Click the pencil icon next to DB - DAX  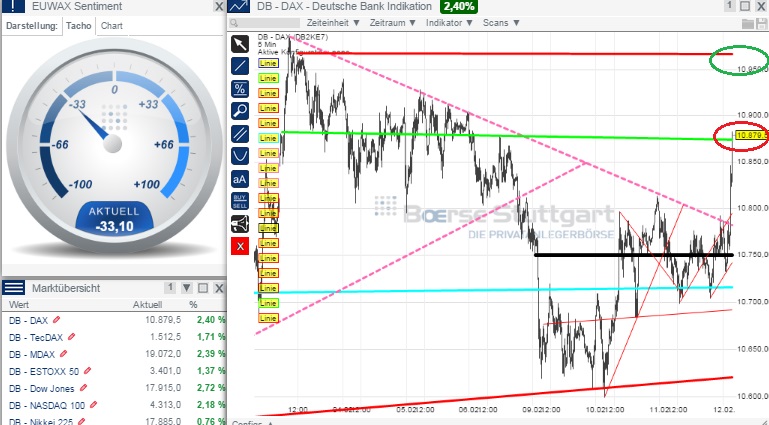pos(56,320)
